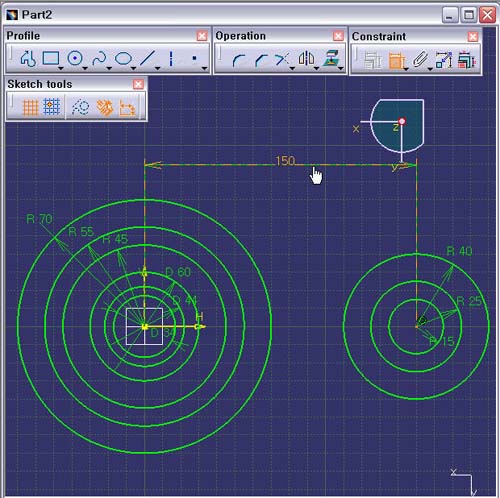
Task: Select the Line tool
Action: (148, 58)
